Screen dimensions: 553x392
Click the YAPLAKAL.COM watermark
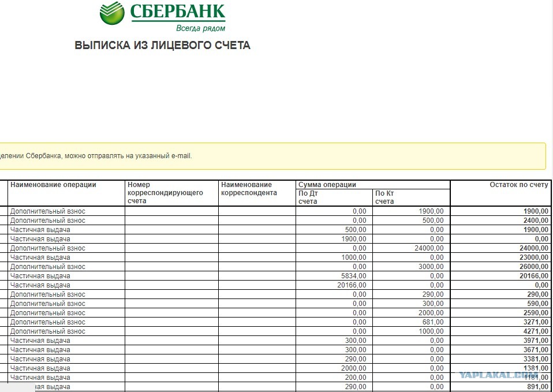(x=494, y=374)
